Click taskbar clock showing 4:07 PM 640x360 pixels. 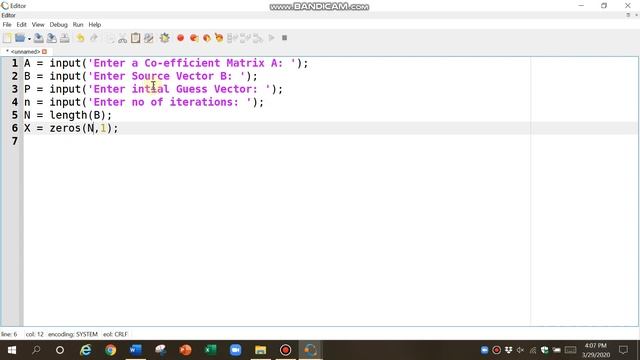click(596, 350)
